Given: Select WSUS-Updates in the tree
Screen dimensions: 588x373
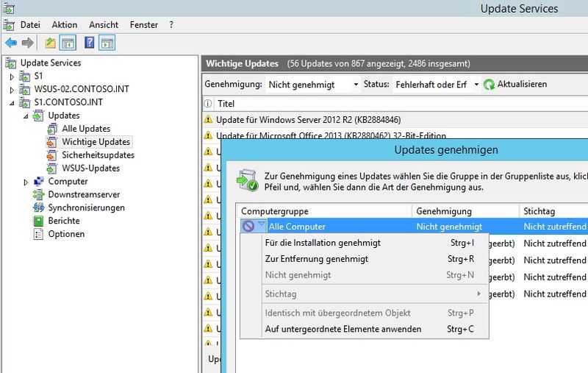Looking at the screenshot, I should 90,168.
